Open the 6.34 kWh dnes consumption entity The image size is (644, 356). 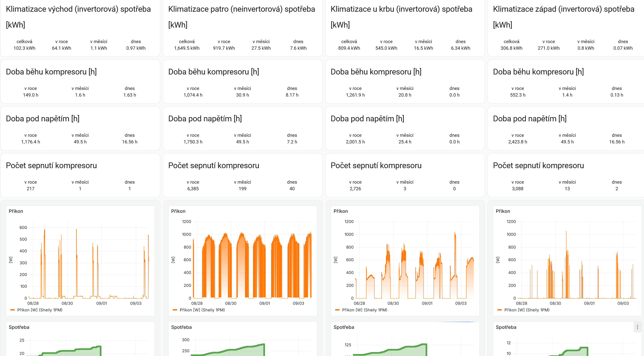[460, 48]
